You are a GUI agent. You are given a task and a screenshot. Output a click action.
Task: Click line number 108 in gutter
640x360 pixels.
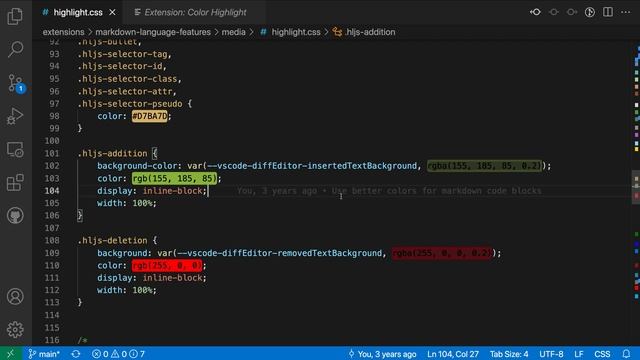tap(52, 240)
